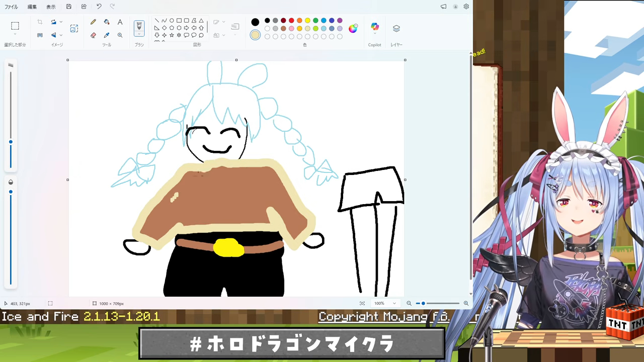Pick the pink palette color
This screenshot has width=644, height=362.
(x=291, y=29)
